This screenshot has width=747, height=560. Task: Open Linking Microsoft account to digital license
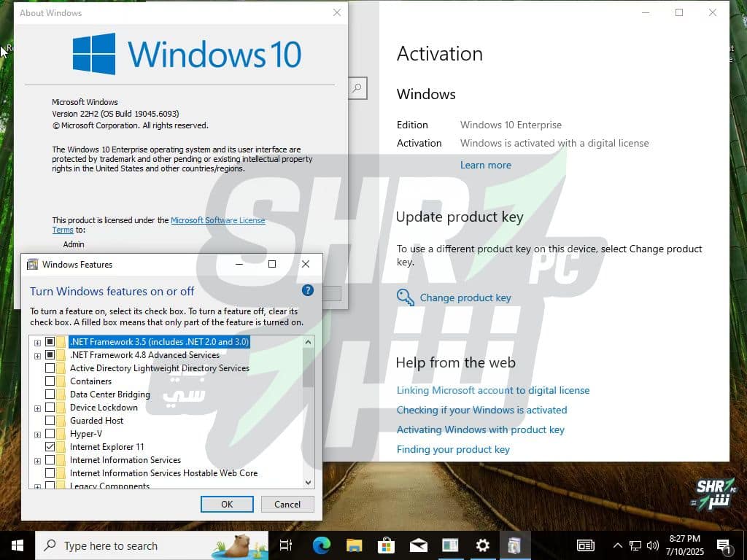click(x=493, y=391)
